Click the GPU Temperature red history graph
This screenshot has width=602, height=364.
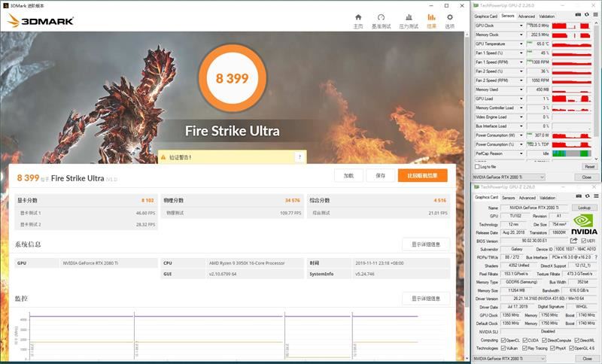point(572,44)
